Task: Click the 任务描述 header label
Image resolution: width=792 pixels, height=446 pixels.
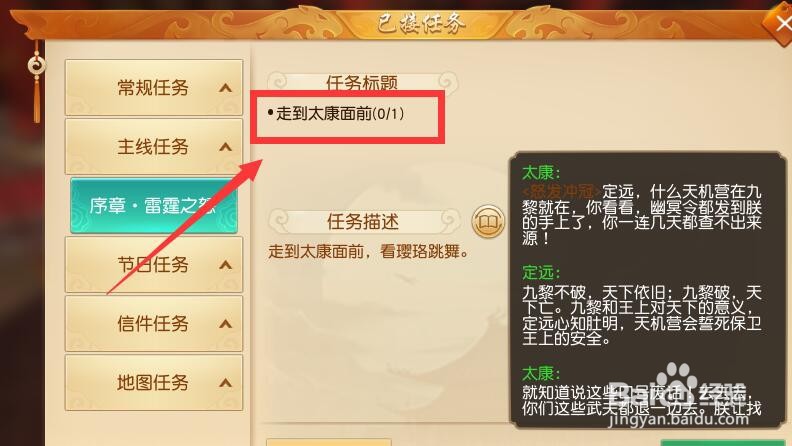Action: point(363,221)
